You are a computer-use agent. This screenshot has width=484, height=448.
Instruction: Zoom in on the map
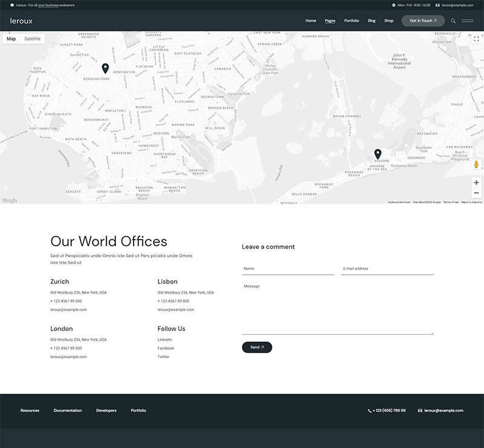pos(476,182)
